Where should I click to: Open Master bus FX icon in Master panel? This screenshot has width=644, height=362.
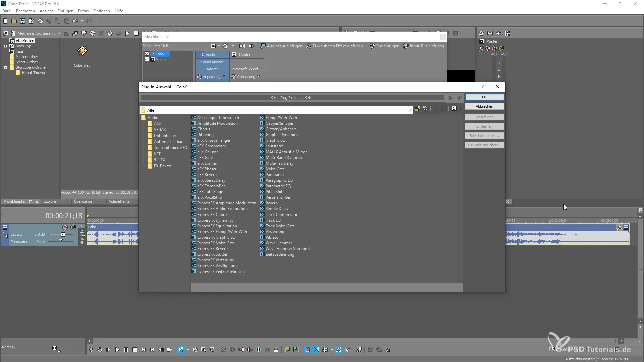coord(481,48)
